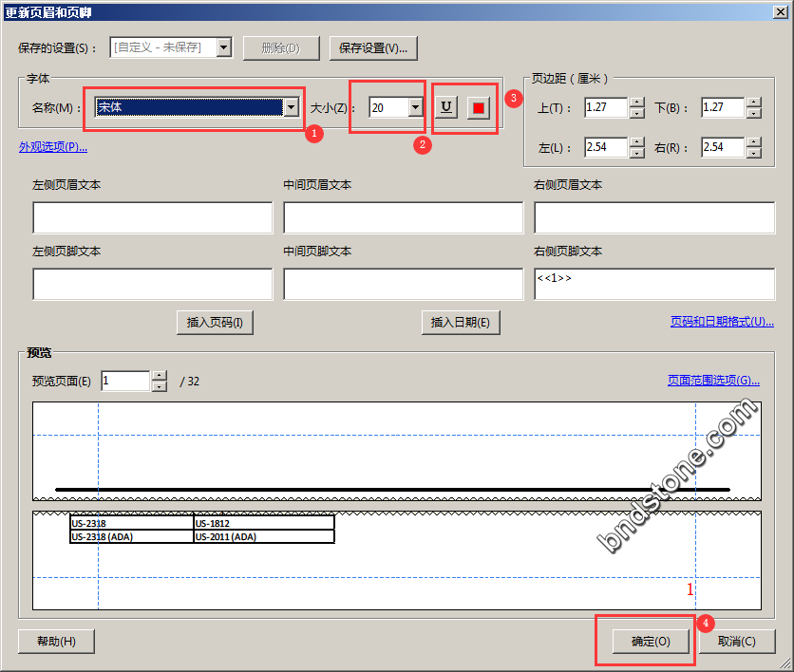Expand the font name dropdown 宋体
The width and height of the screenshot is (794, 672).
tap(291, 107)
